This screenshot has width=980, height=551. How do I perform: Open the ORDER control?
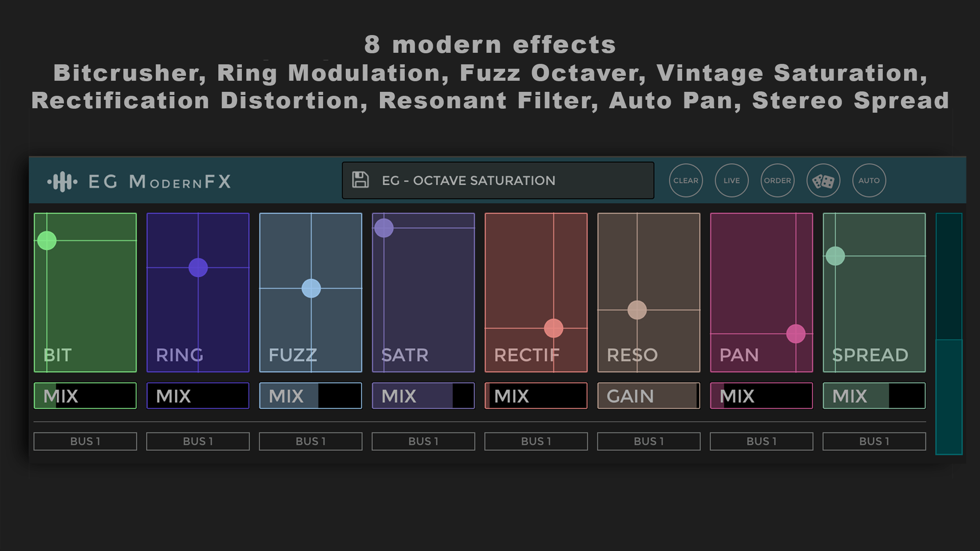pyautogui.click(x=777, y=180)
